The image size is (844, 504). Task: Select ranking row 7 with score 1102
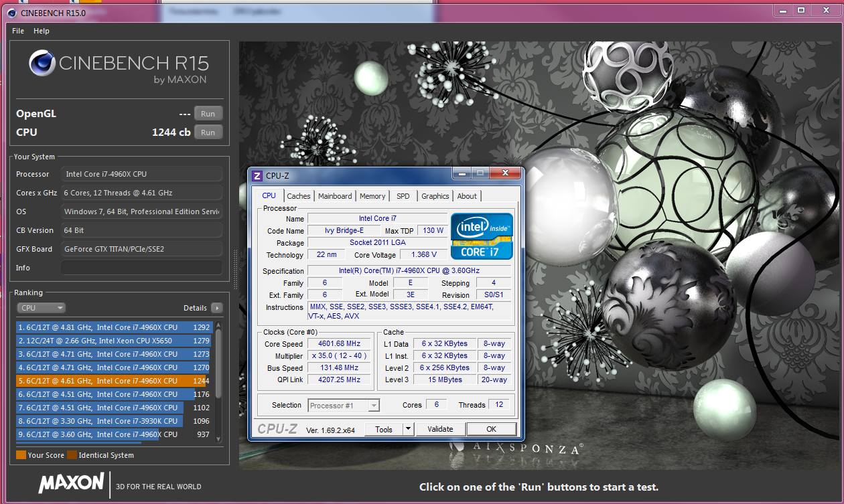click(114, 408)
